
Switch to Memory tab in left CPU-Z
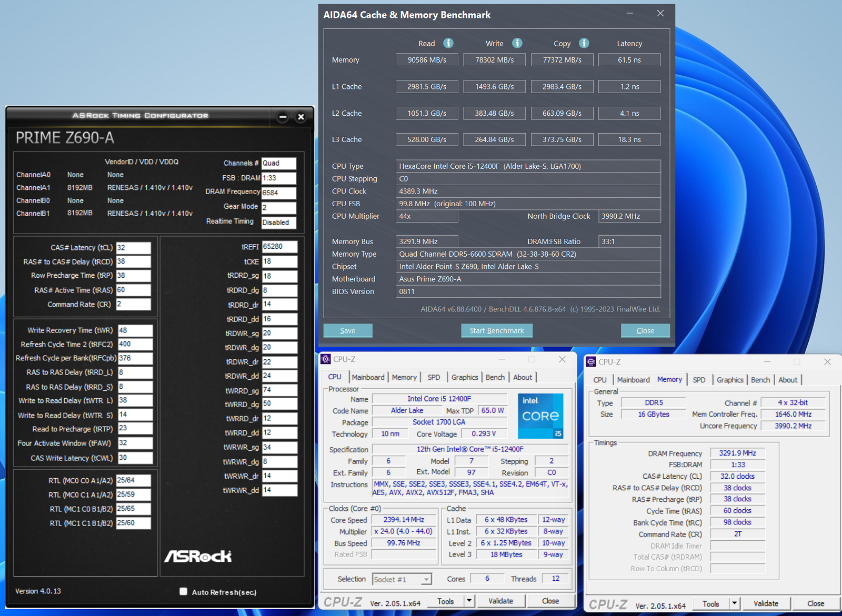point(404,377)
